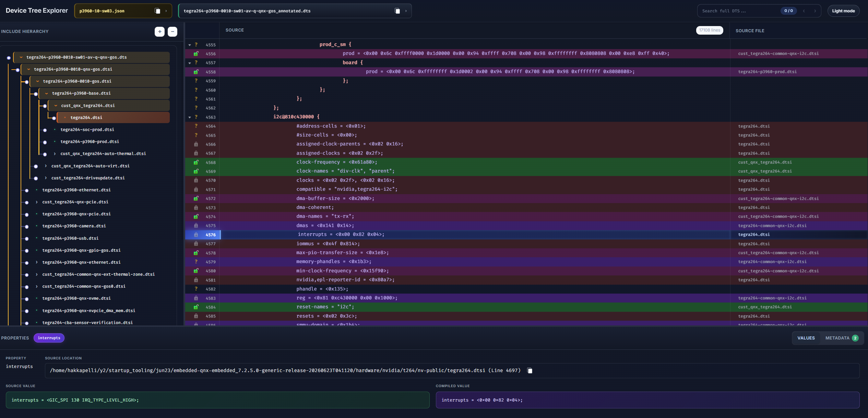Expand cust_qnx_tegra264-auto-thermal.dtsi tree node
The image size is (868, 418).
(x=55, y=154)
